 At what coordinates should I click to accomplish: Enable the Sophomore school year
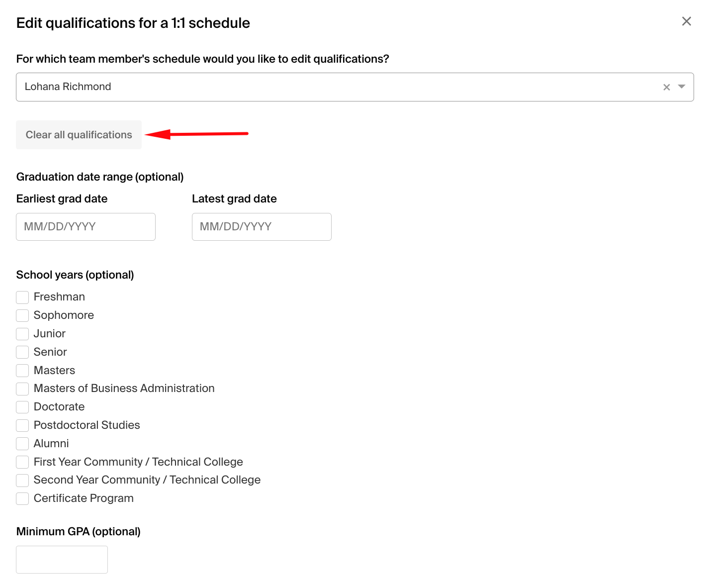point(22,315)
